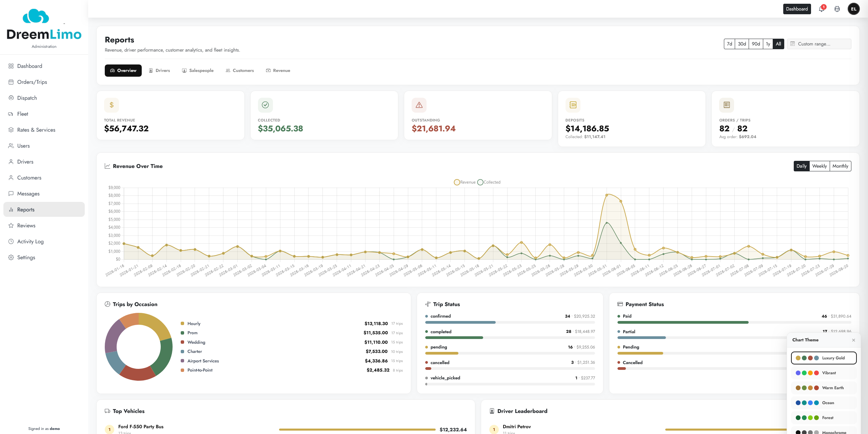Select the 30d time range
Screen dimensions: 868x434
point(742,44)
